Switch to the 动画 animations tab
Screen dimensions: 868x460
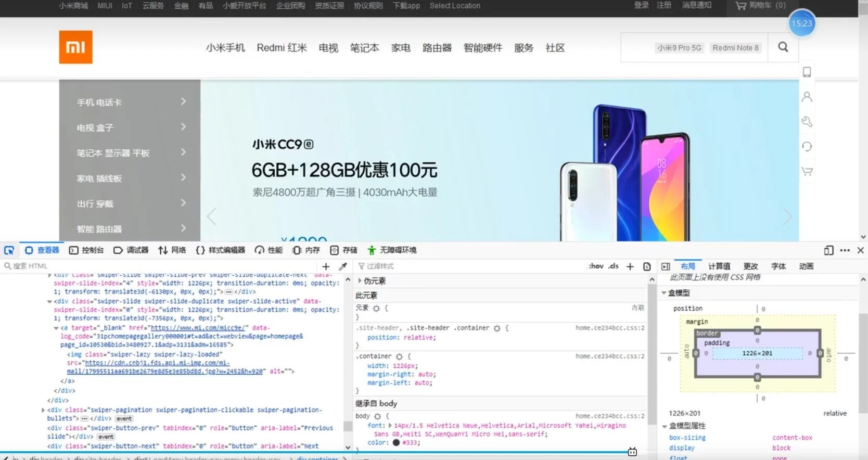[x=806, y=266]
